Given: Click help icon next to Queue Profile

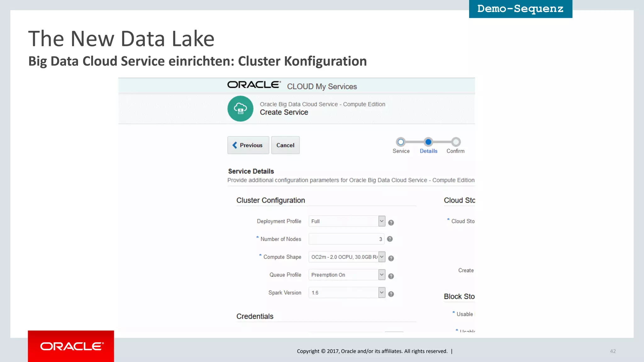Looking at the screenshot, I should click(391, 276).
